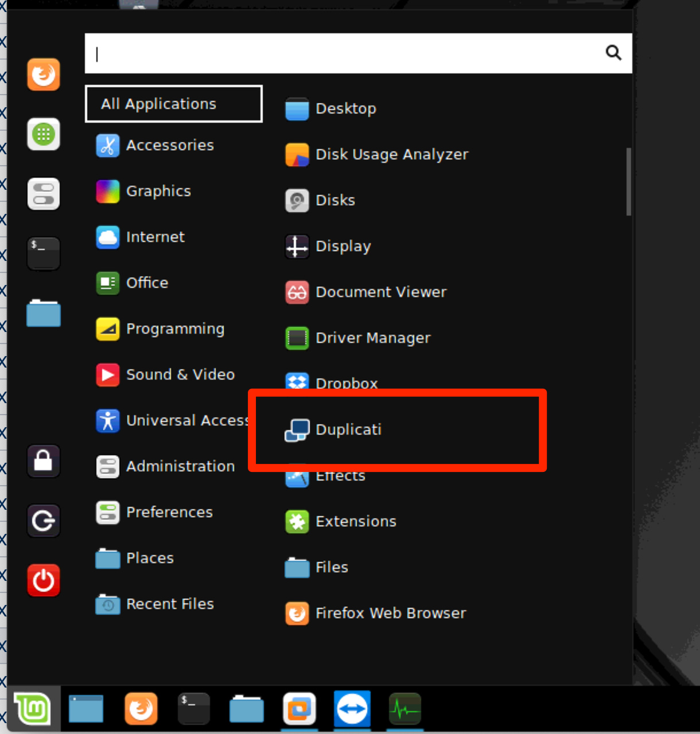Open Firefox from the favorites sidebar

(x=44, y=75)
